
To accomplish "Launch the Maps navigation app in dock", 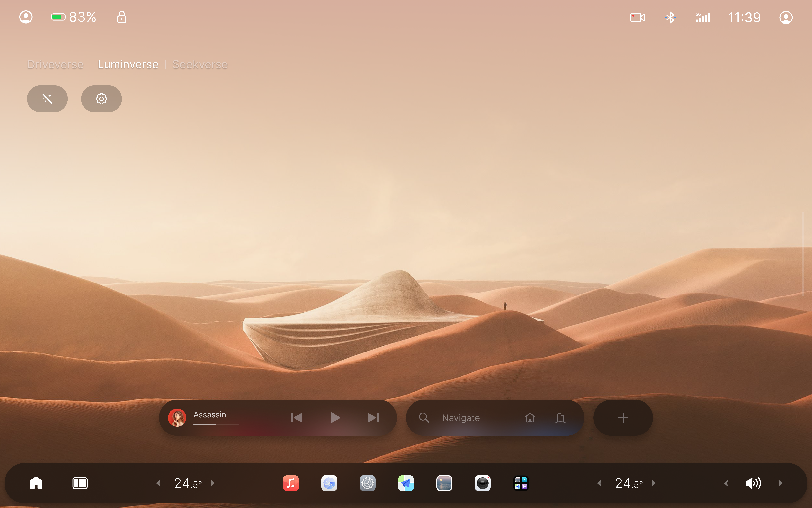I will (x=406, y=483).
